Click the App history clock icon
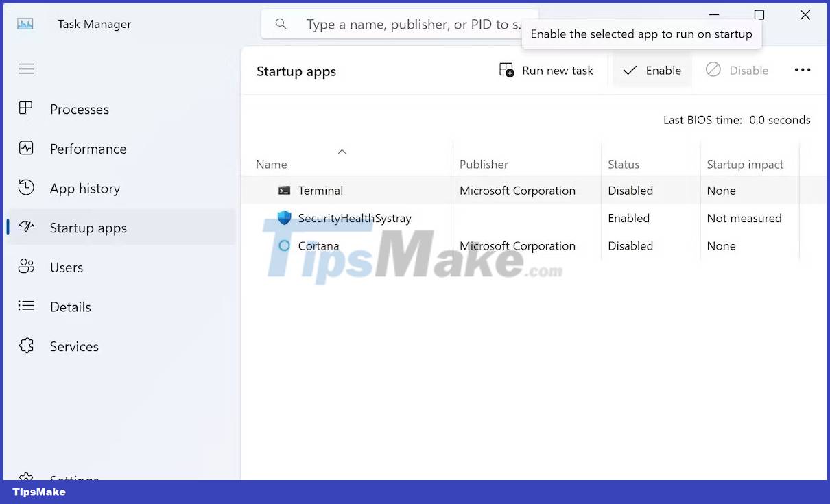The height and width of the screenshot is (504, 830). point(26,188)
